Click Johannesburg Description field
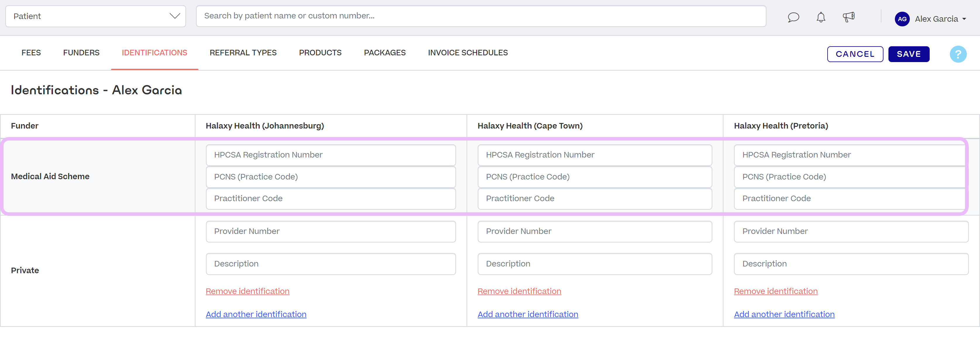980x342 pixels. tap(331, 264)
